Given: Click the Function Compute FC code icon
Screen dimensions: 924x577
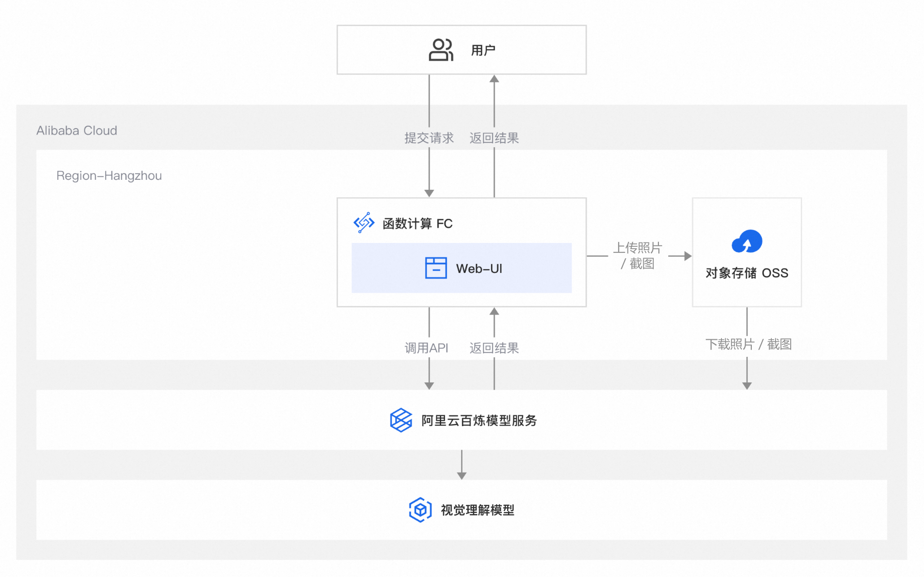Looking at the screenshot, I should (x=364, y=223).
